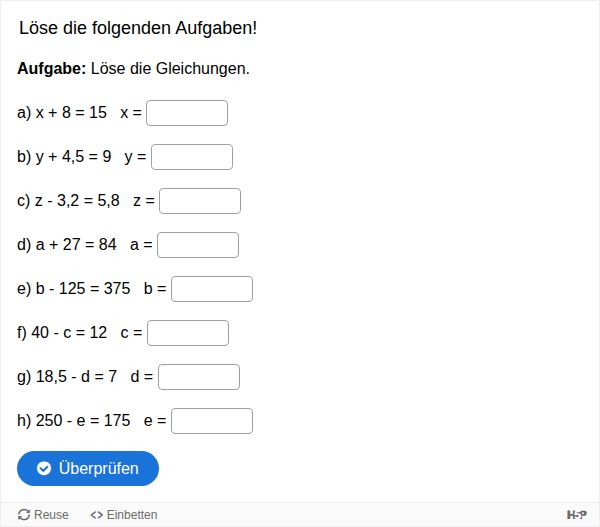Viewport: 600px width, 527px height.
Task: Open the Reuse link
Action: click(43, 515)
